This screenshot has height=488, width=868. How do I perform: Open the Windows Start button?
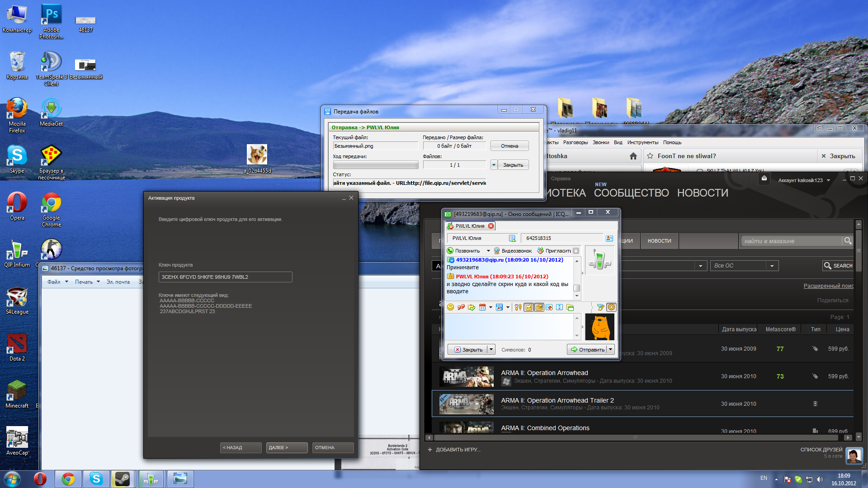(12, 479)
